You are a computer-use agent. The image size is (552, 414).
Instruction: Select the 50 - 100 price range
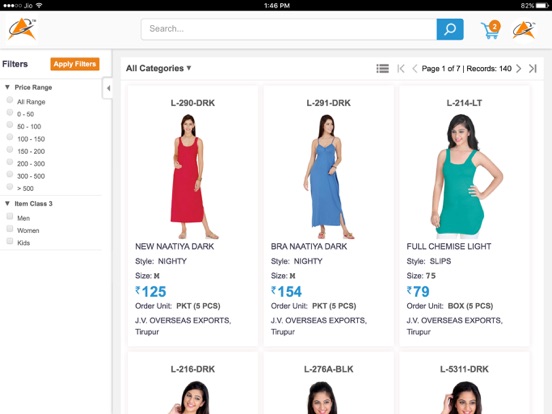[10, 125]
